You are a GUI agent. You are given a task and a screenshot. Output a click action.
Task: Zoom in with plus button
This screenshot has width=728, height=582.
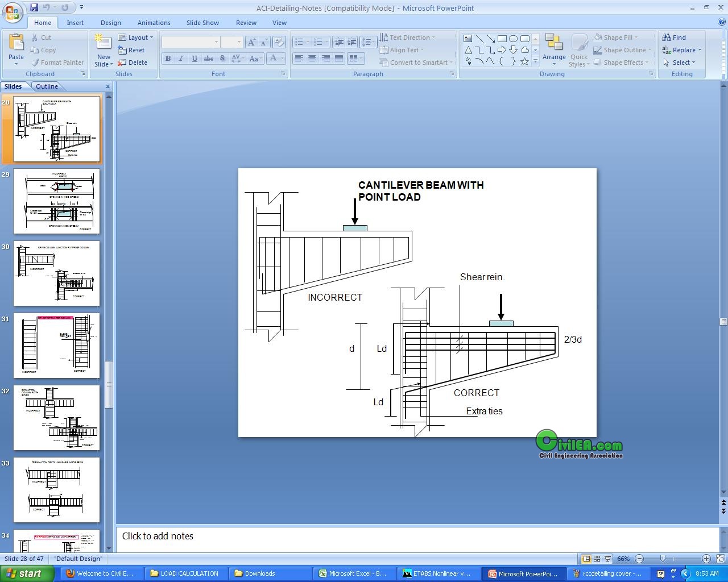(x=706, y=559)
